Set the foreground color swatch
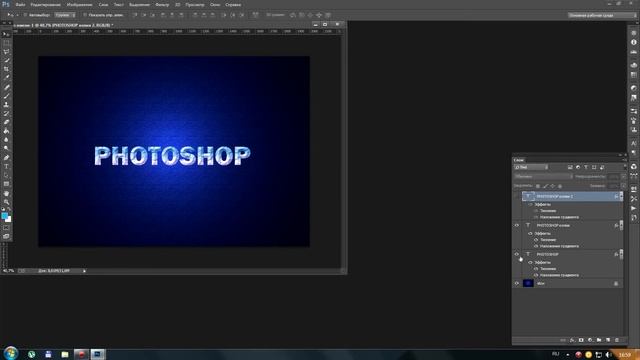This screenshot has height=360, width=640. (x=4, y=216)
